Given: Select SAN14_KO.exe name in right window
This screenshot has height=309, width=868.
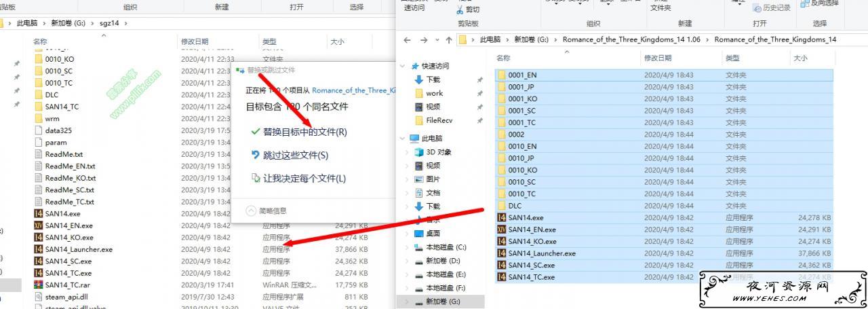Looking at the screenshot, I should coord(532,241).
